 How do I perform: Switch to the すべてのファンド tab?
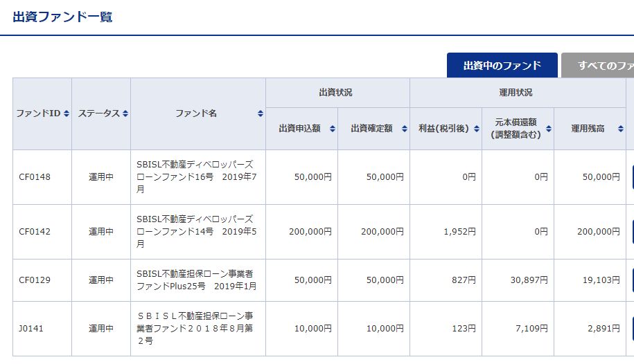(x=597, y=65)
